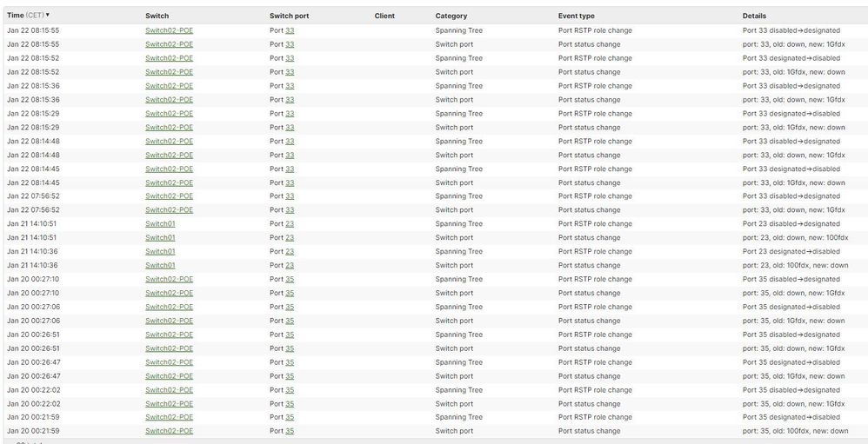Open Switch02-POE link in 07:56:52 Spanning Tree row
This screenshot has height=444, width=868.
pos(169,196)
